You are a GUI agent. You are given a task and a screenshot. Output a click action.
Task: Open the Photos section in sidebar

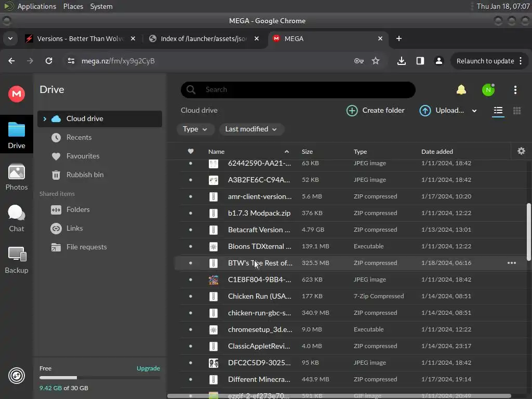pyautogui.click(x=16, y=177)
